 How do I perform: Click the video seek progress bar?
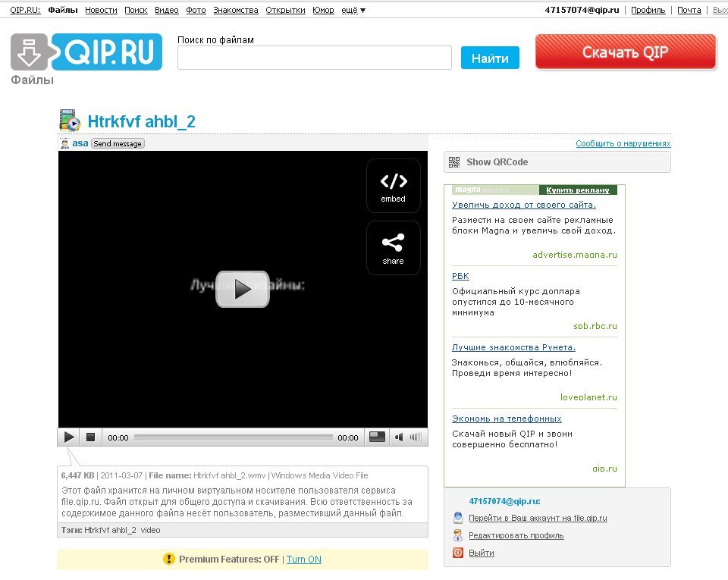[x=234, y=437]
